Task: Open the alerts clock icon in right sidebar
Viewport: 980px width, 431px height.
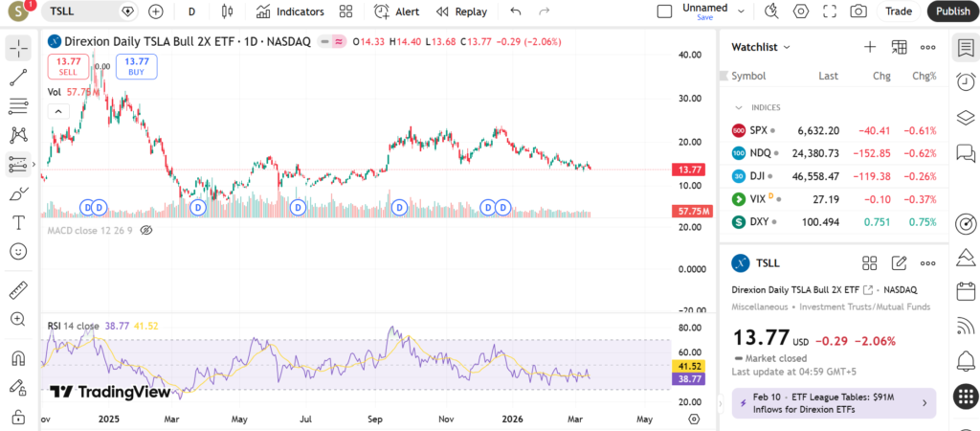Action: click(965, 81)
